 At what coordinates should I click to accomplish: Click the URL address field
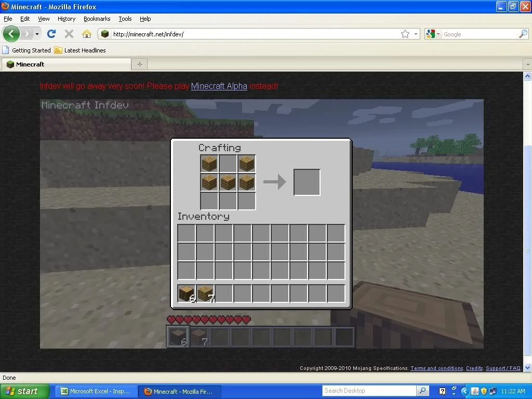(x=255, y=34)
